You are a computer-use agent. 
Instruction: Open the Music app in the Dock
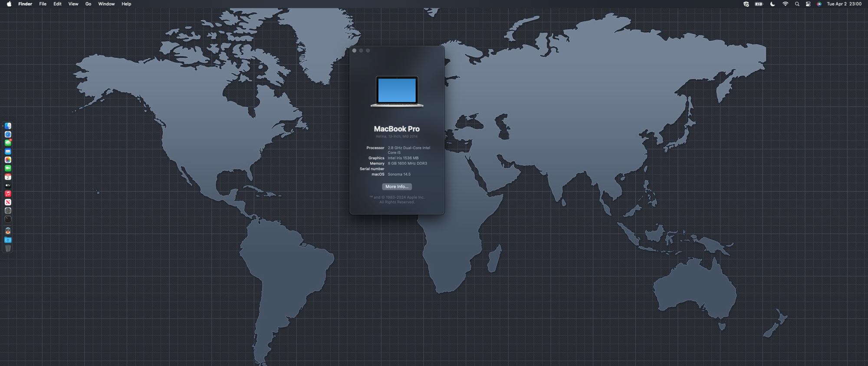point(8,194)
